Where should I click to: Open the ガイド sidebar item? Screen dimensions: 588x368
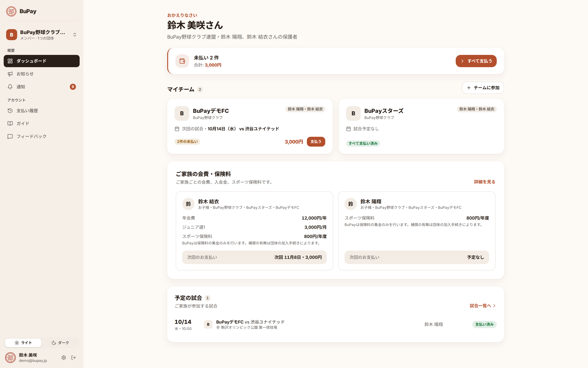click(x=41, y=123)
